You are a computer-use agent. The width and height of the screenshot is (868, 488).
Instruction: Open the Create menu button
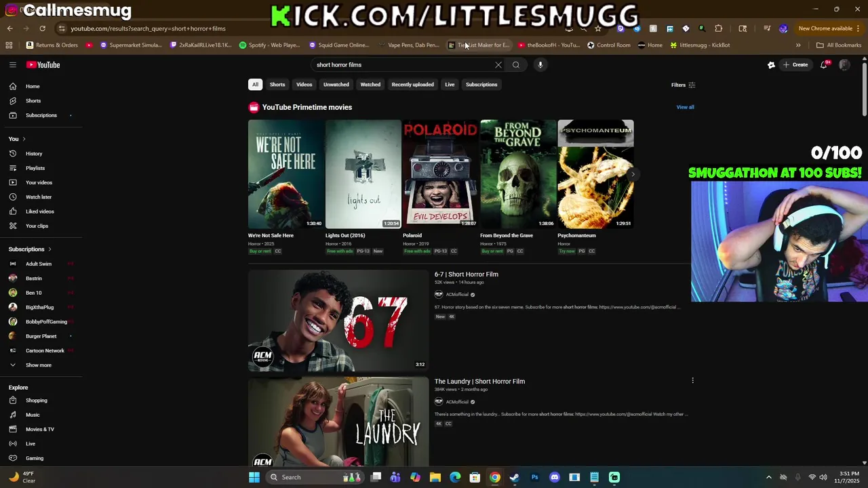click(x=795, y=65)
